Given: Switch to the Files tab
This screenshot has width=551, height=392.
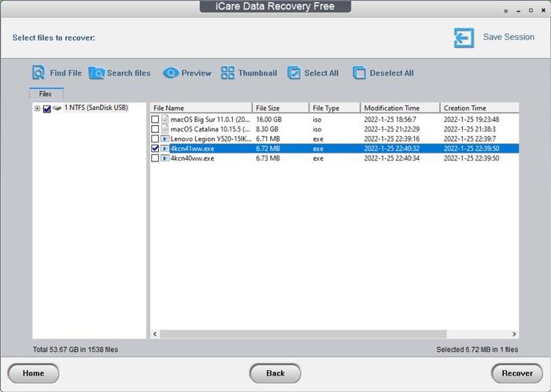Looking at the screenshot, I should (x=46, y=94).
